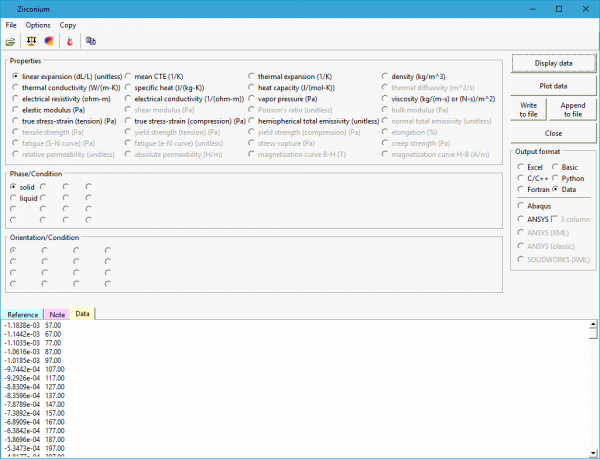Choose the solid phase option
This screenshot has height=459, width=600.
click(22, 187)
